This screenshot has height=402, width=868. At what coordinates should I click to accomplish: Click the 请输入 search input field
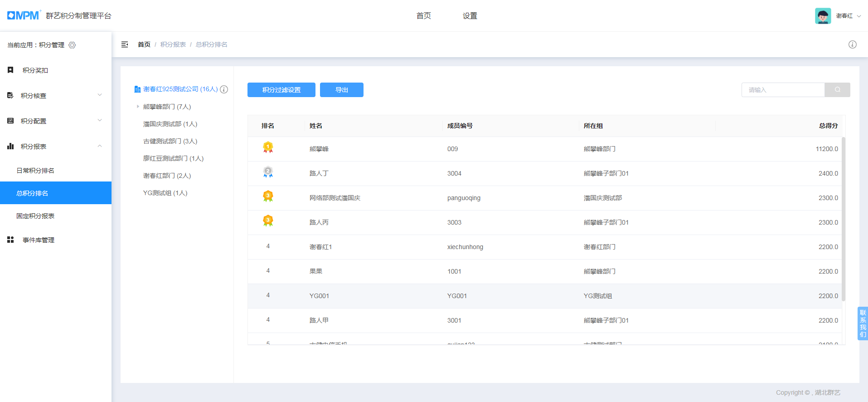[x=783, y=90]
